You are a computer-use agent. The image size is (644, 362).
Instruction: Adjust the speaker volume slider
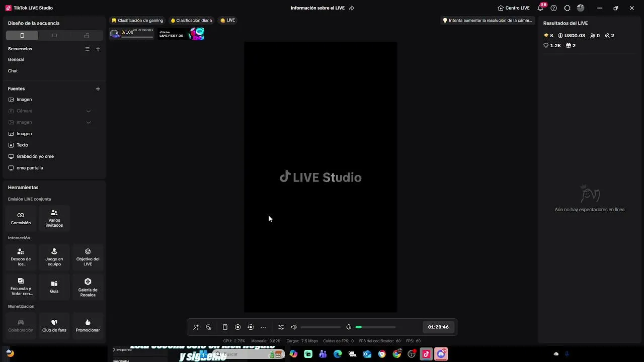[320, 327]
